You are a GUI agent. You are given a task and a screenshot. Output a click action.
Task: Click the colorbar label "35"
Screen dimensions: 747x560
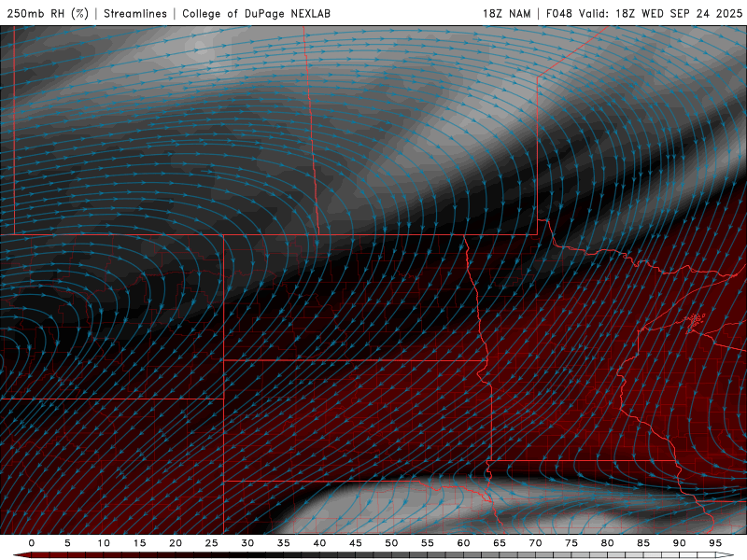click(x=284, y=543)
